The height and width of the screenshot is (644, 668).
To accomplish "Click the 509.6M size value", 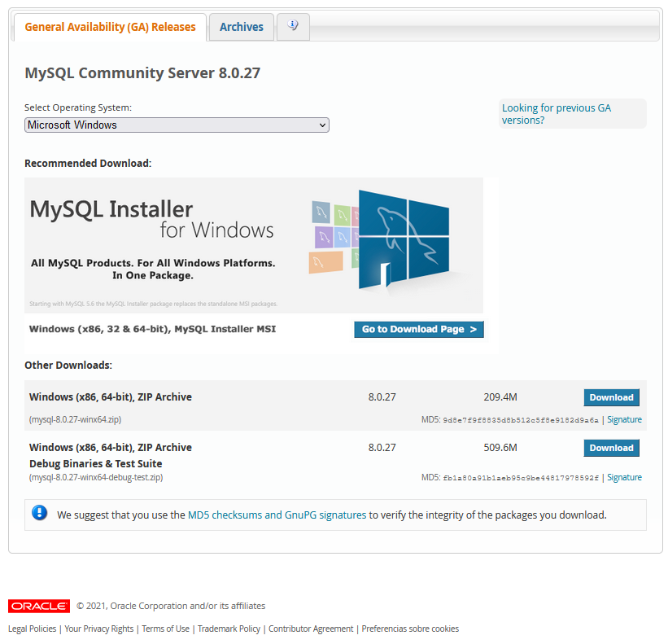I will [500, 448].
